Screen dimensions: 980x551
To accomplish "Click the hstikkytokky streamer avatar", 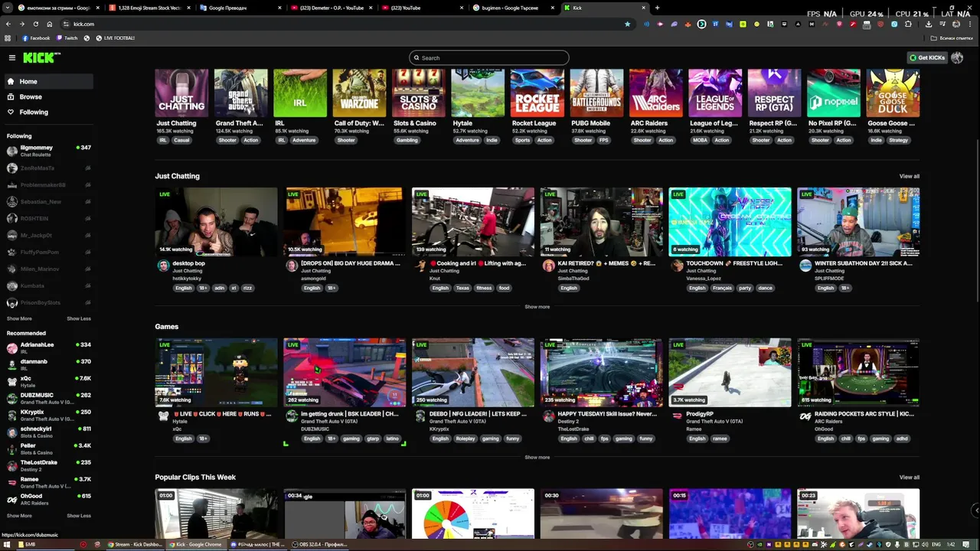I will point(163,266).
